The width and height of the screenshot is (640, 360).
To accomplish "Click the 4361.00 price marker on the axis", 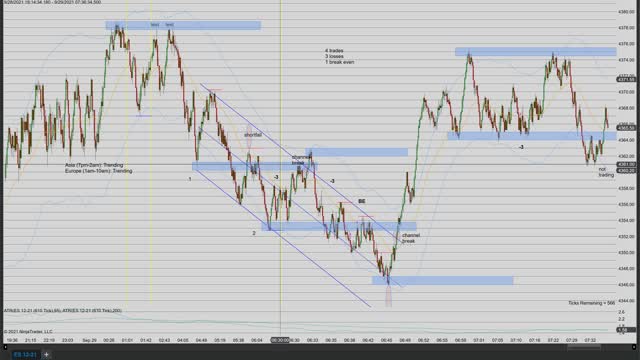I will (x=627, y=164).
